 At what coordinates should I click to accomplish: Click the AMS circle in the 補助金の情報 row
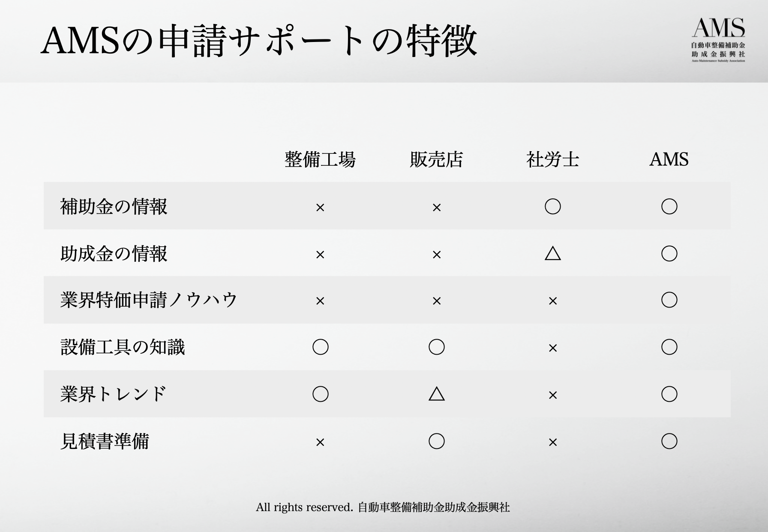pos(669,206)
